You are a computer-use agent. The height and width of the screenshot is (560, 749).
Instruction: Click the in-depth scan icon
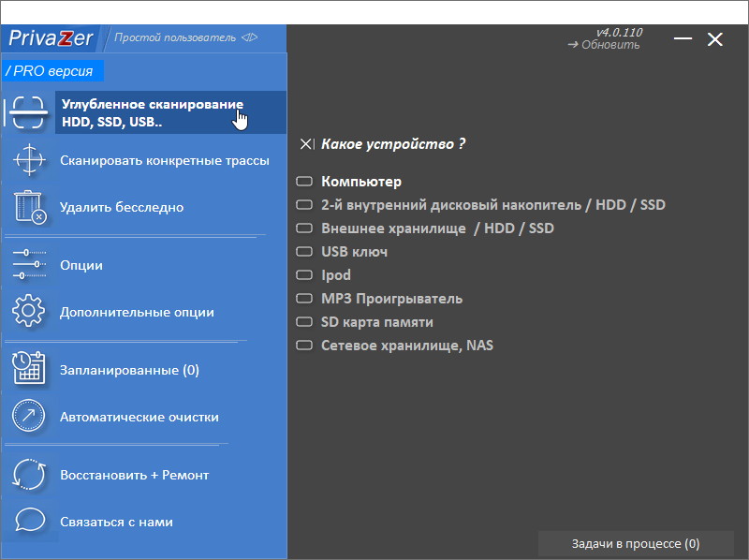[x=29, y=112]
